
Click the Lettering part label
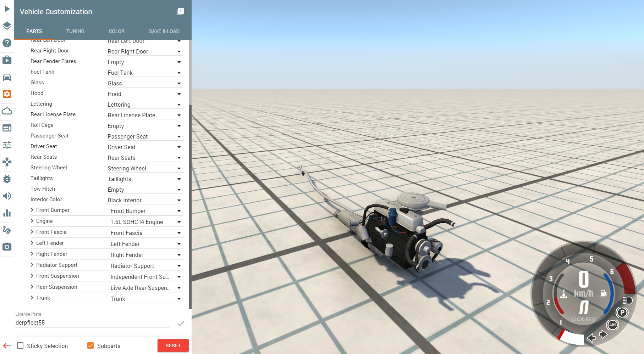pyautogui.click(x=41, y=104)
